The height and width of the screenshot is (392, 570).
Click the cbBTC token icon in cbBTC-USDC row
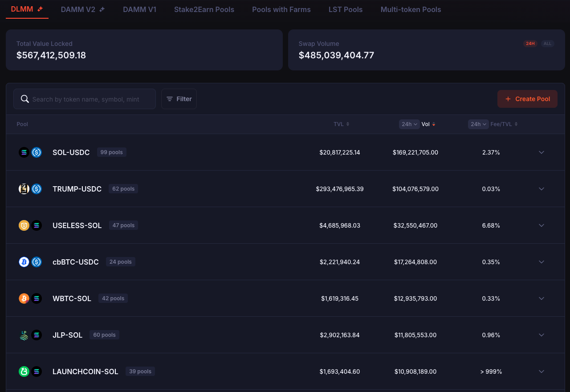click(x=24, y=262)
